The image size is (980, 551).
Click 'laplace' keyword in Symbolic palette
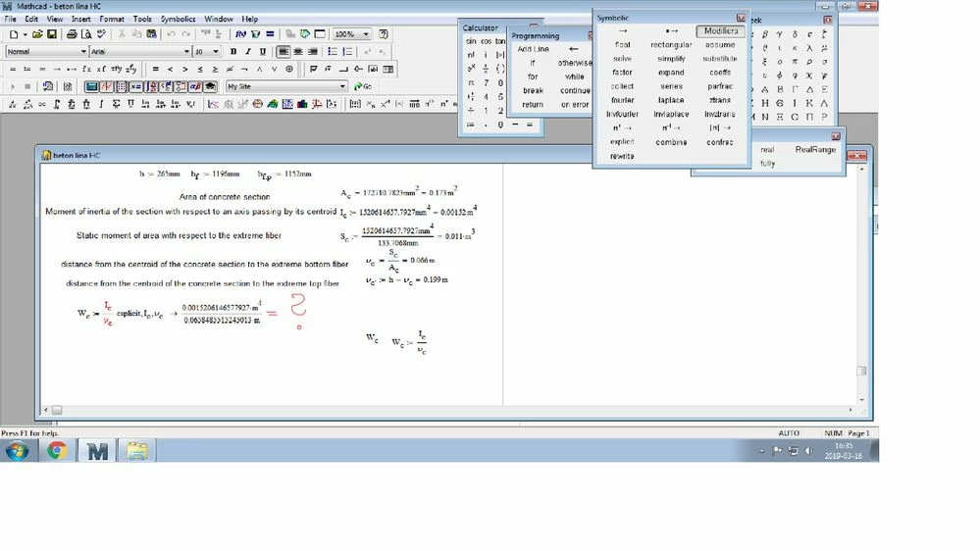coord(671,100)
